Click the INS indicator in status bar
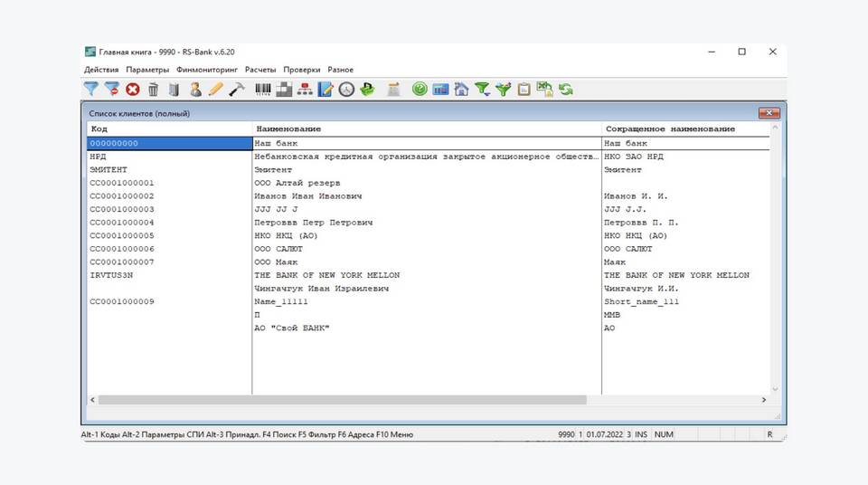This screenshot has width=868, height=485. coord(641,434)
